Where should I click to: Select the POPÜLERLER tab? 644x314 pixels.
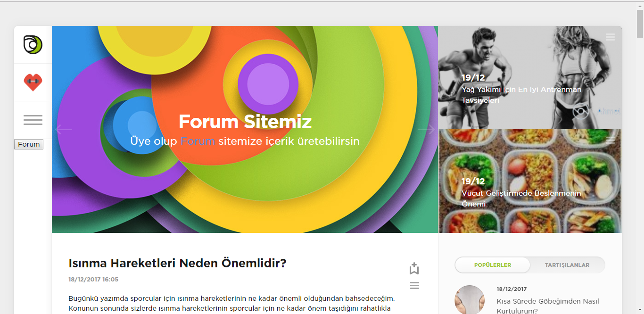[x=493, y=265]
